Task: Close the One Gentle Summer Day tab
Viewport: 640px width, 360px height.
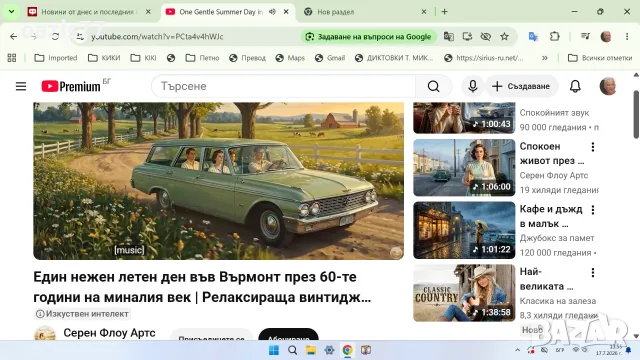Action: click(286, 12)
